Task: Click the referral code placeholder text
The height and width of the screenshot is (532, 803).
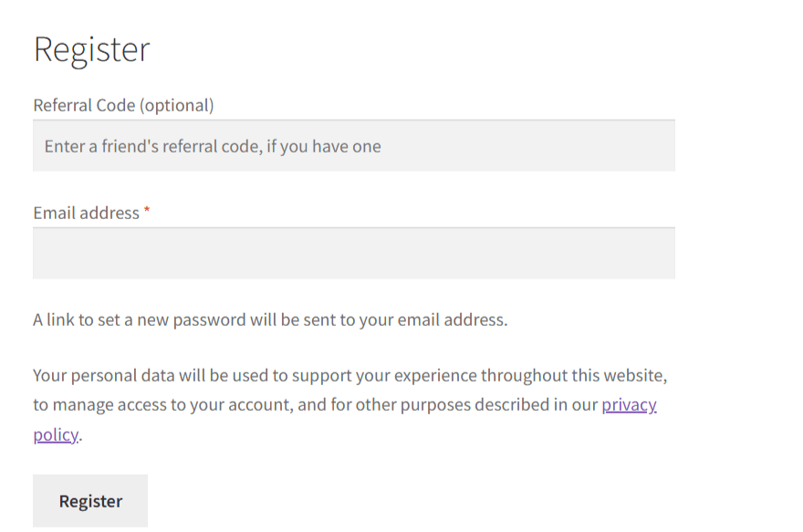Action: pos(213,146)
